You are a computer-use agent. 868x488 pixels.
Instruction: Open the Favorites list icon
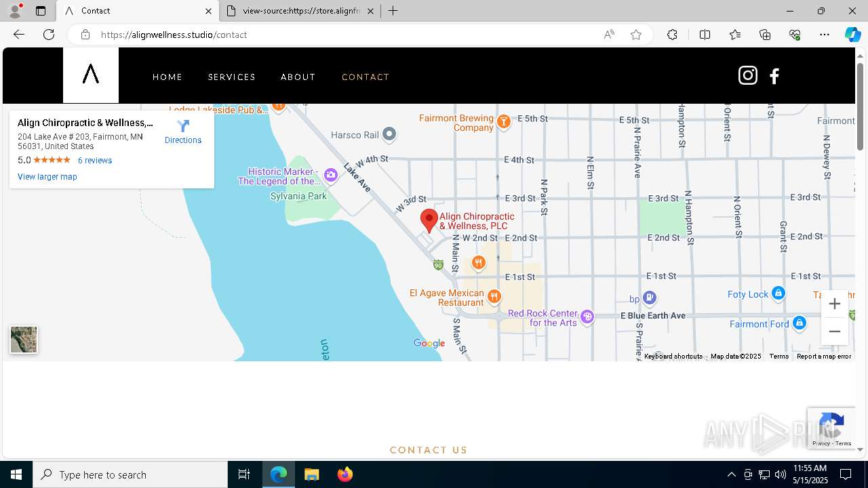[x=735, y=35]
